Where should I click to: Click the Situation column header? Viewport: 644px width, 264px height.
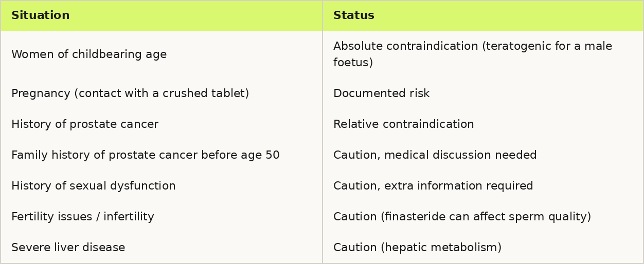[x=162, y=15]
